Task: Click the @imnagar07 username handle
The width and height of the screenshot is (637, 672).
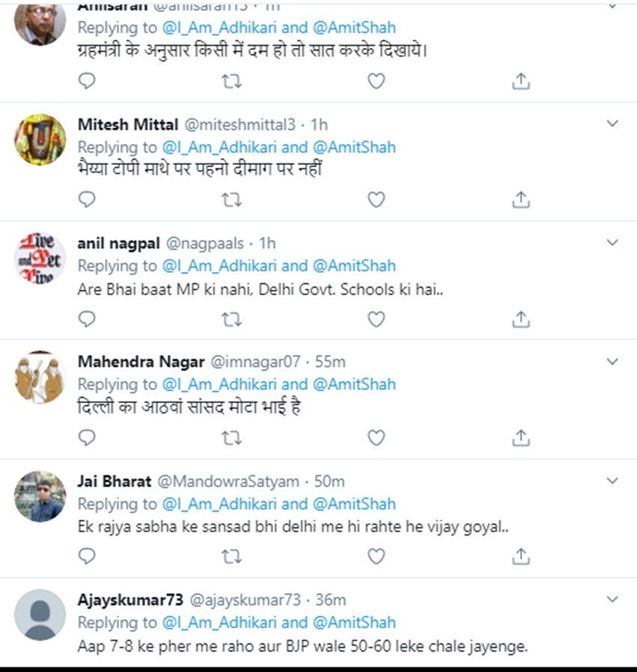Action: 255,362
